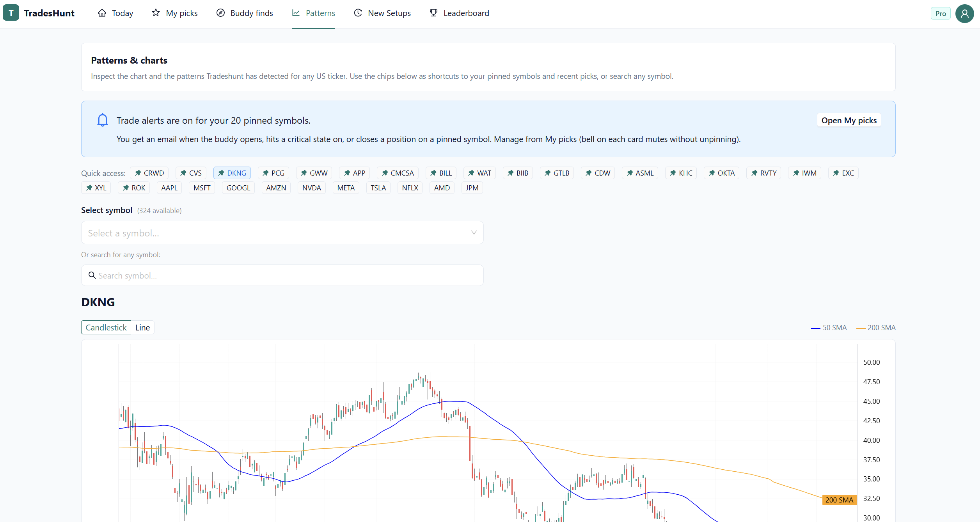Load the JPM quick access chip
Viewport: 980px width, 522px height.
coord(472,188)
